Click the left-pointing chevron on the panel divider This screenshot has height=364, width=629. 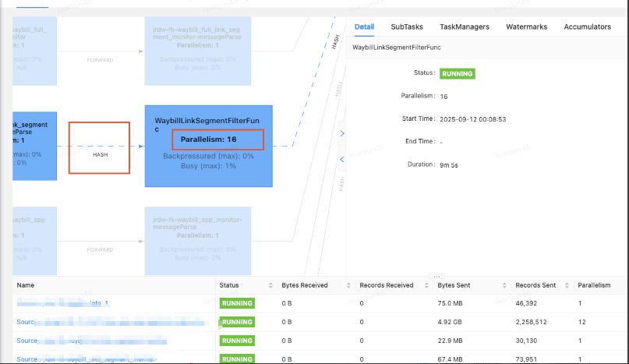click(x=341, y=159)
